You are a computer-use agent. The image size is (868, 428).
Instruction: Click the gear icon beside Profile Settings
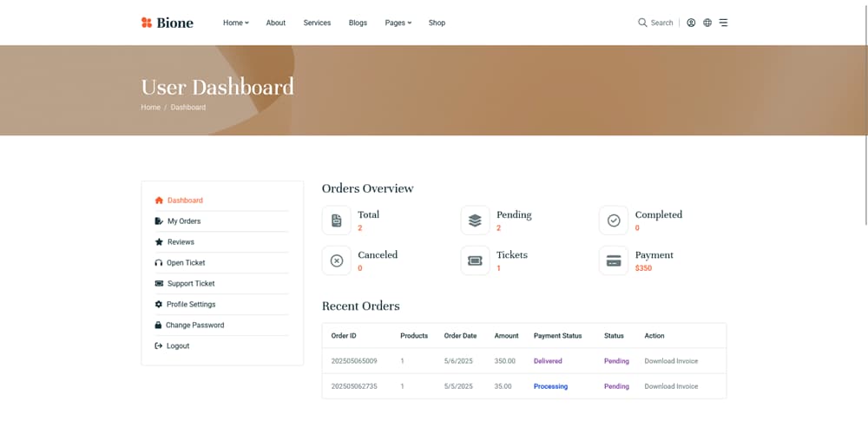point(158,305)
